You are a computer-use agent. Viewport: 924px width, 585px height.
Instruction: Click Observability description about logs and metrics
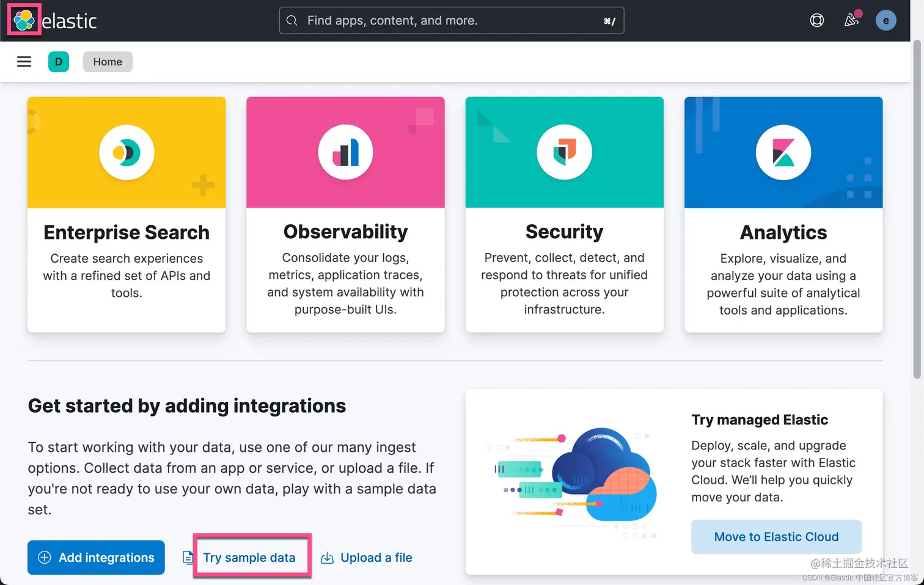point(345,283)
